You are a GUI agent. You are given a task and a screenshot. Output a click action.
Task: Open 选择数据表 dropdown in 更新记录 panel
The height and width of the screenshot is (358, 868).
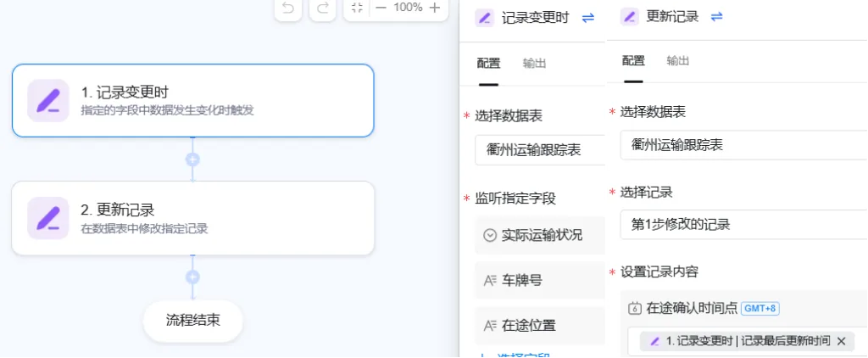click(x=743, y=145)
